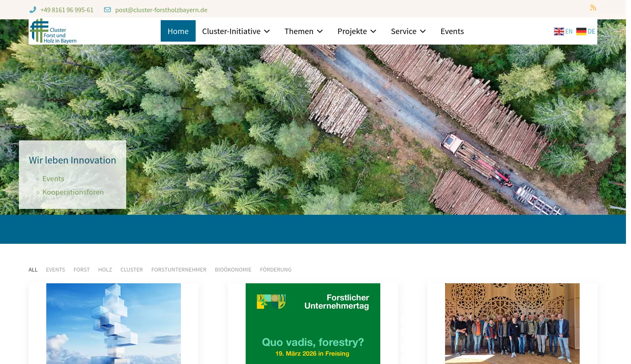The image size is (631, 364).
Task: Open the RSS feed icon
Action: (593, 8)
